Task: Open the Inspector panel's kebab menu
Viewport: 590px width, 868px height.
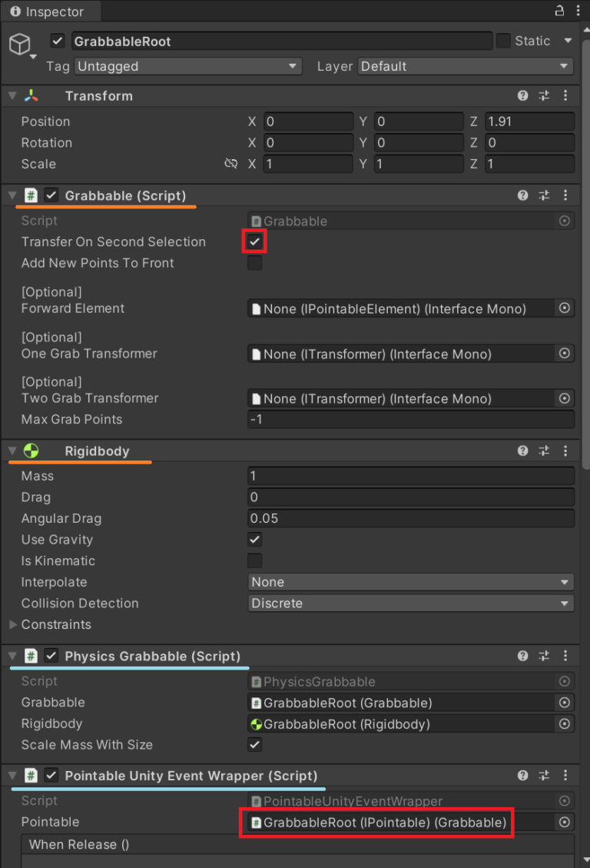Action: [578, 11]
